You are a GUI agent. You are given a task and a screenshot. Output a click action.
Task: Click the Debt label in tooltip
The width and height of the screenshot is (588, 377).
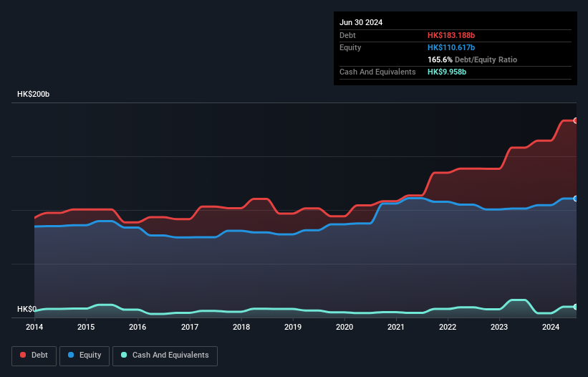click(x=347, y=35)
